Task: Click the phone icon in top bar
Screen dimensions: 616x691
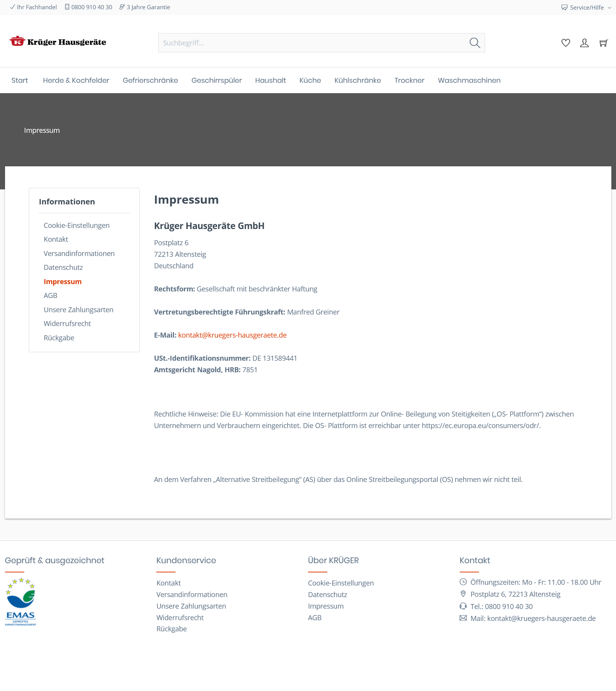Action: (67, 7)
